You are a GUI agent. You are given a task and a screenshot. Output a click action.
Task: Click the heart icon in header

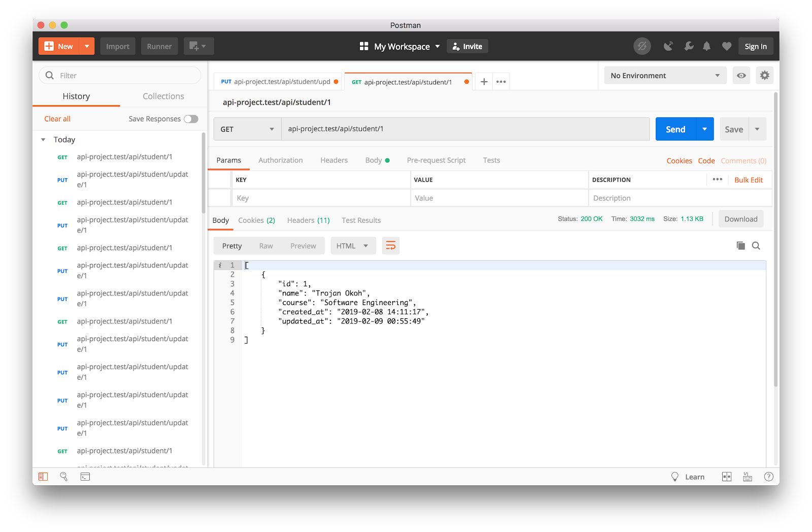coord(727,46)
